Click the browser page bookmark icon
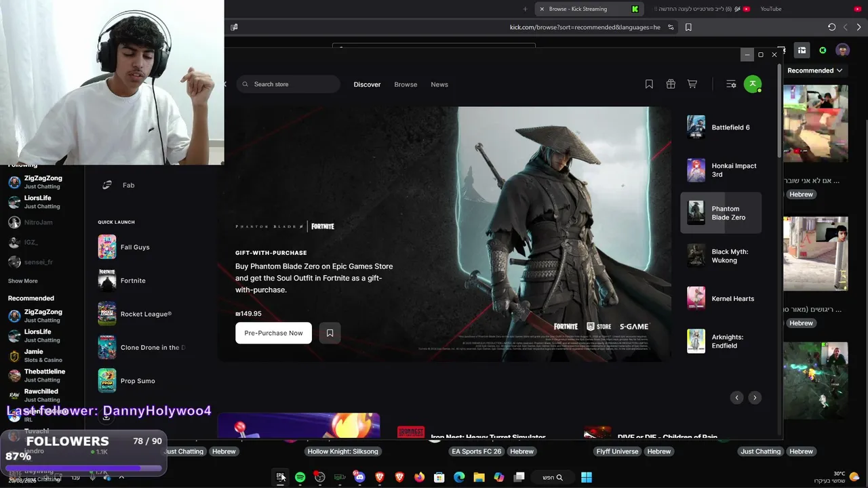This screenshot has width=868, height=488. pyautogui.click(x=688, y=27)
